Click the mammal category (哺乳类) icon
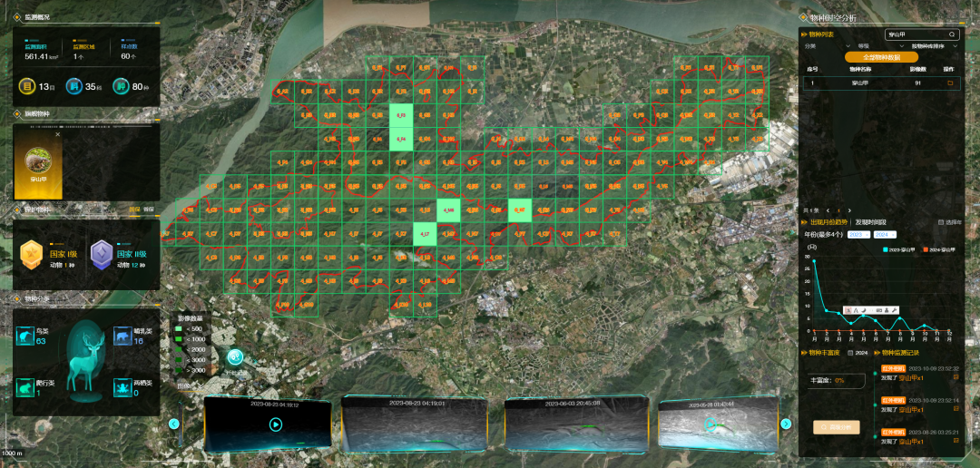Image resolution: width=980 pixels, height=468 pixels. (x=121, y=336)
